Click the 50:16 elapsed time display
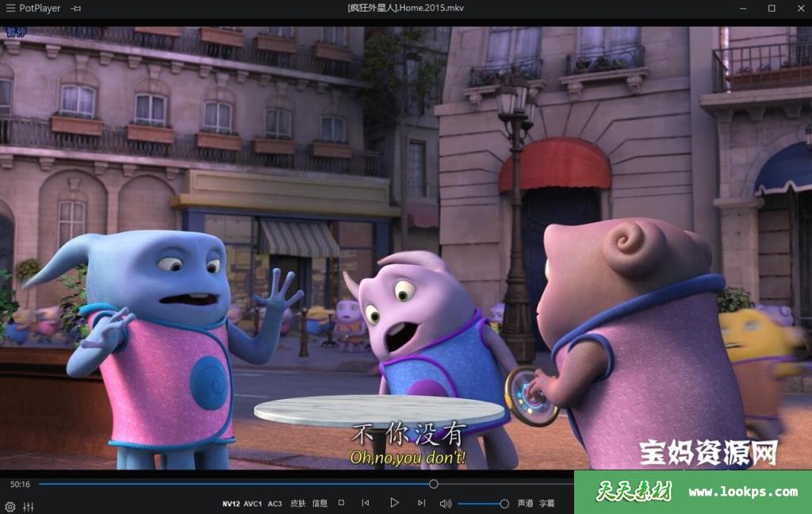The width and height of the screenshot is (812, 514). (20, 484)
